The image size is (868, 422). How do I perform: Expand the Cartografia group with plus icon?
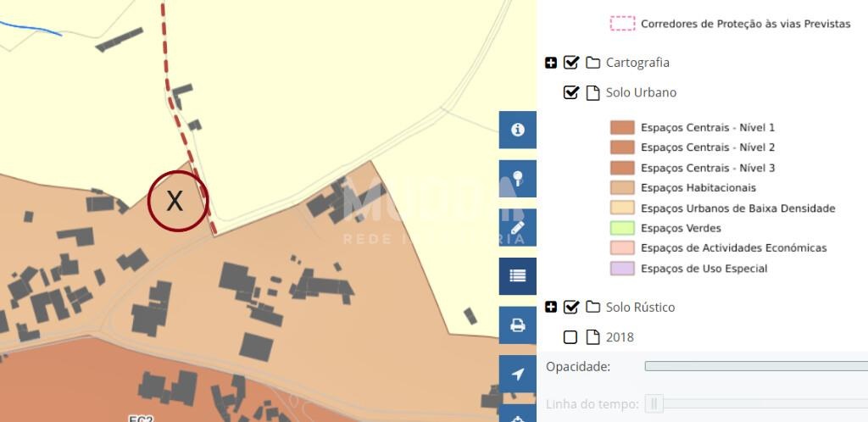coord(551,63)
